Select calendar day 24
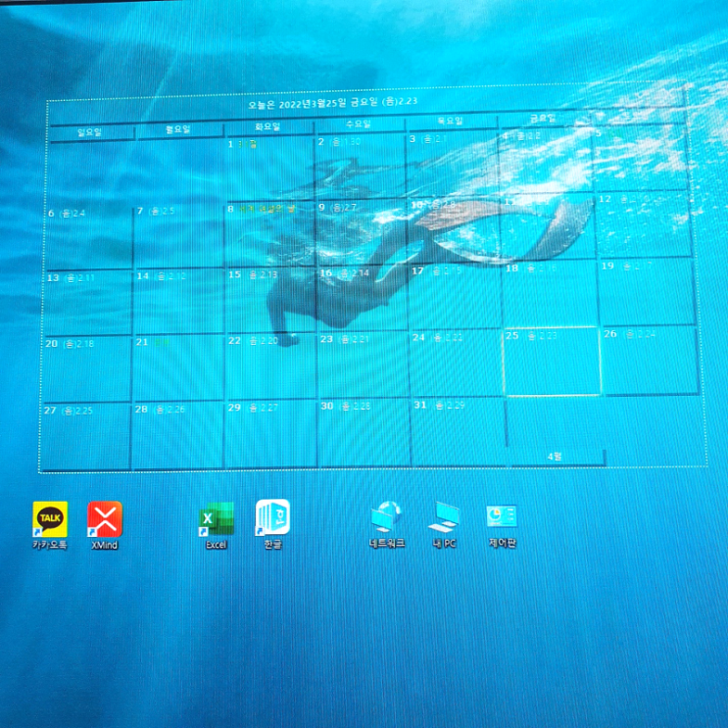This screenshot has width=728, height=728. 457,364
